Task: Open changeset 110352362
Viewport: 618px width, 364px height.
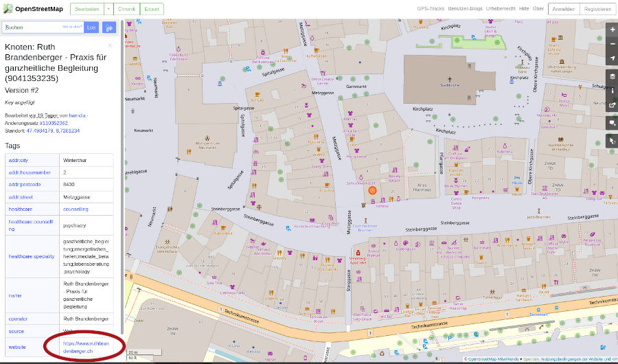Action: pos(55,123)
